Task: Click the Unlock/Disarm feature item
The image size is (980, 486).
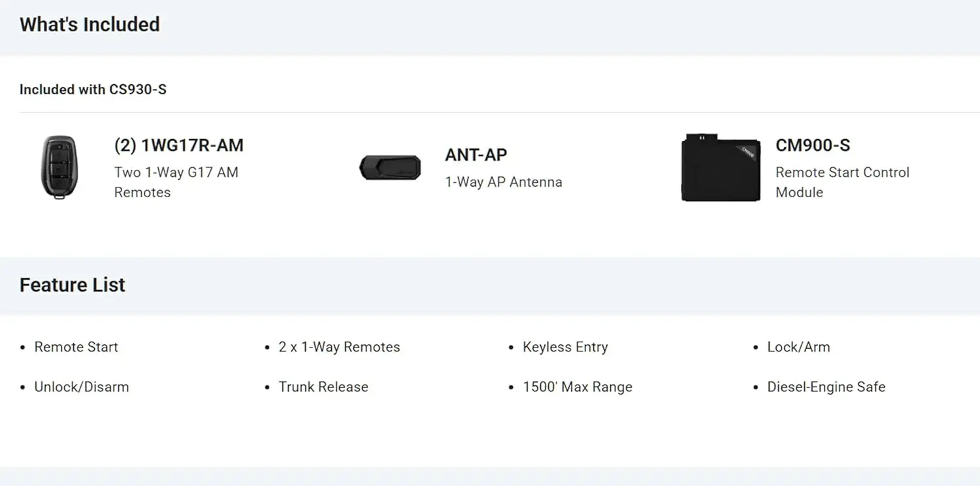Action: point(82,387)
